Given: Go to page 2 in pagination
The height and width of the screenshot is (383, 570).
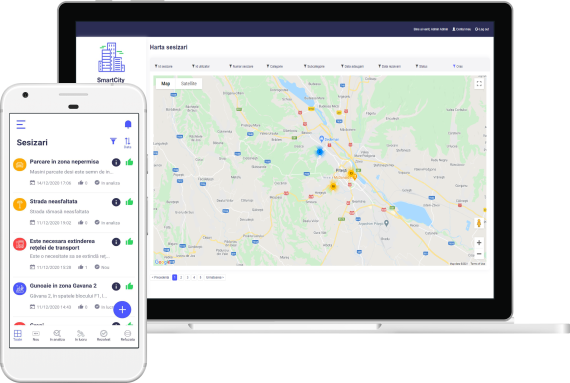Looking at the screenshot, I should [181, 277].
